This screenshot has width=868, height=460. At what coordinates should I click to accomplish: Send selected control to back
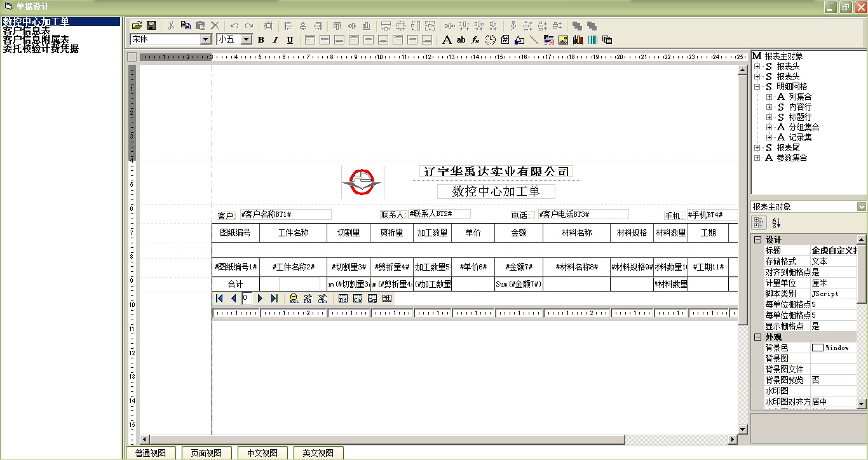pos(592,25)
